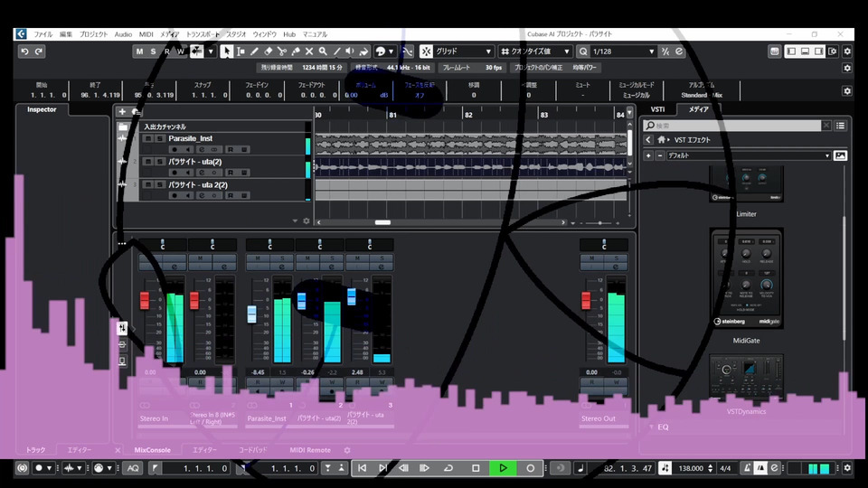The image size is (868, 488).
Task: Toggle left zone visibility button
Action: (792, 52)
